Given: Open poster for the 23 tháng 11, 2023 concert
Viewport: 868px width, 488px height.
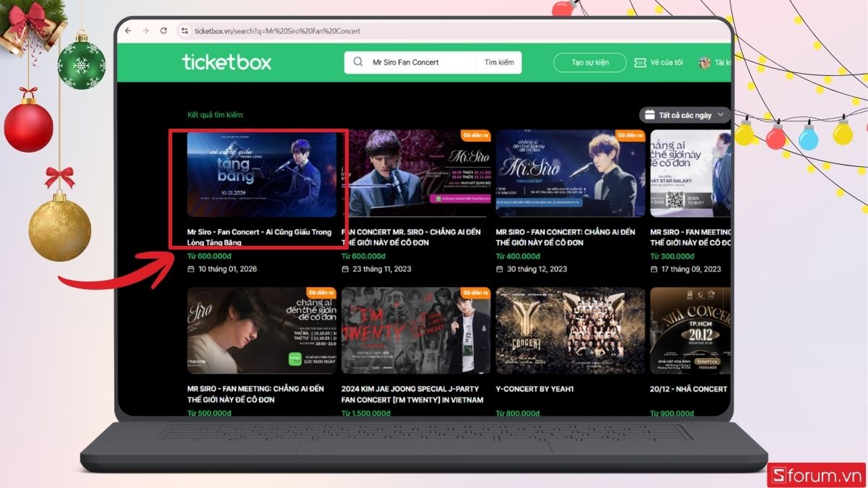Looking at the screenshot, I should 416,174.
